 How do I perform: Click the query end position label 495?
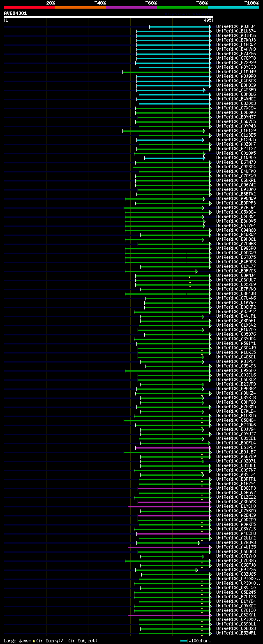click(x=208, y=20)
